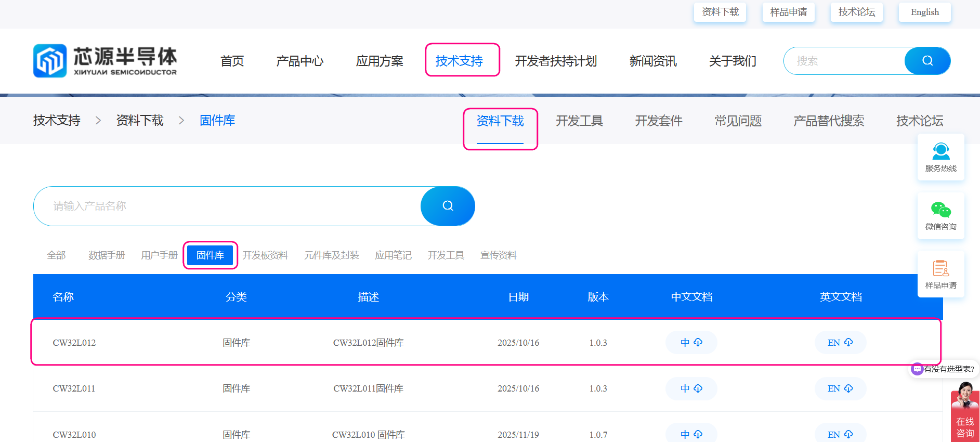980x442 pixels.
Task: Open the 产品中心 navigation menu
Action: click(x=299, y=61)
